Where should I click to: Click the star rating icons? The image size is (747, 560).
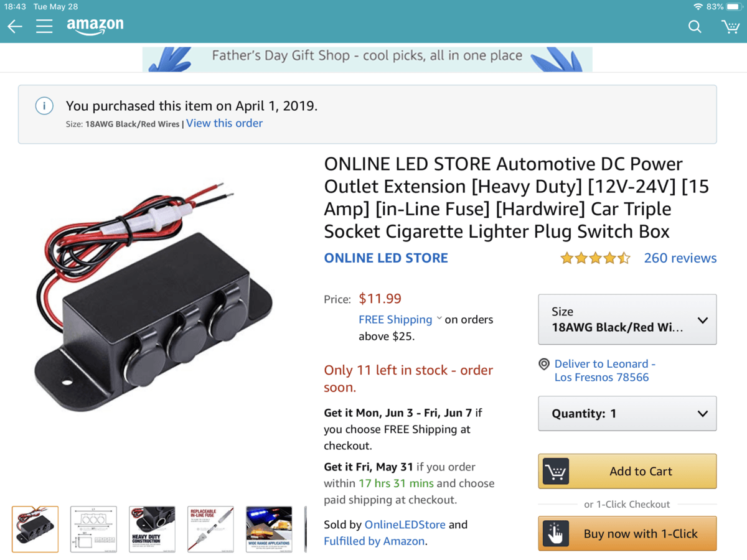tap(595, 258)
